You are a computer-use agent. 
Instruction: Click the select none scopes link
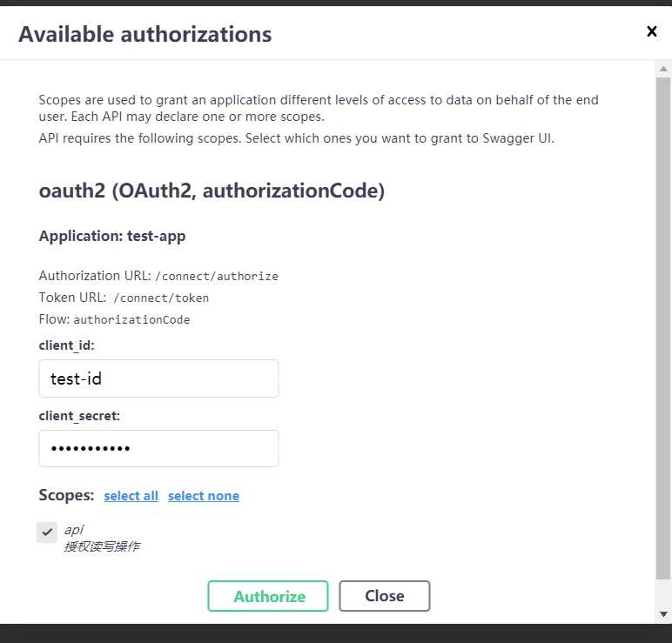click(204, 496)
